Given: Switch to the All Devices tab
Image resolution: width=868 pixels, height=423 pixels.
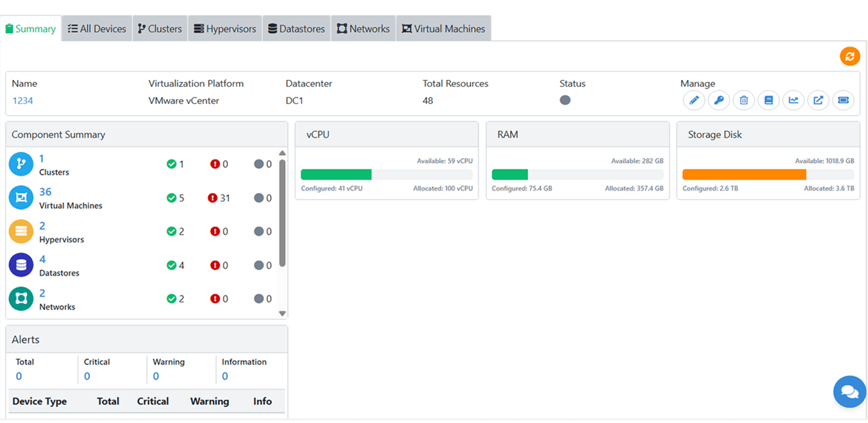Looking at the screenshot, I should tap(97, 29).
